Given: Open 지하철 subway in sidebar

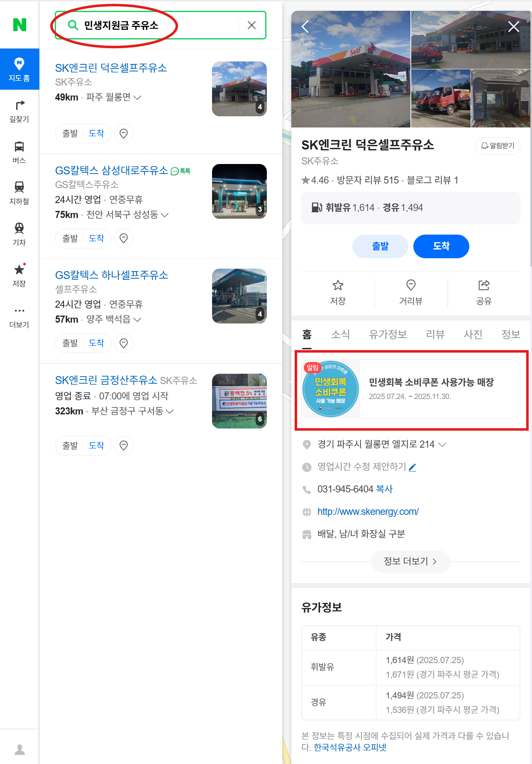Looking at the screenshot, I should point(20,193).
